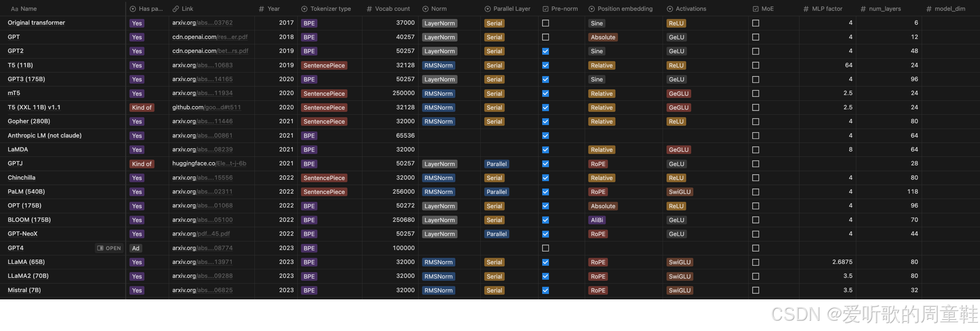Select vocab count 100000 for GPT4

[x=404, y=248]
